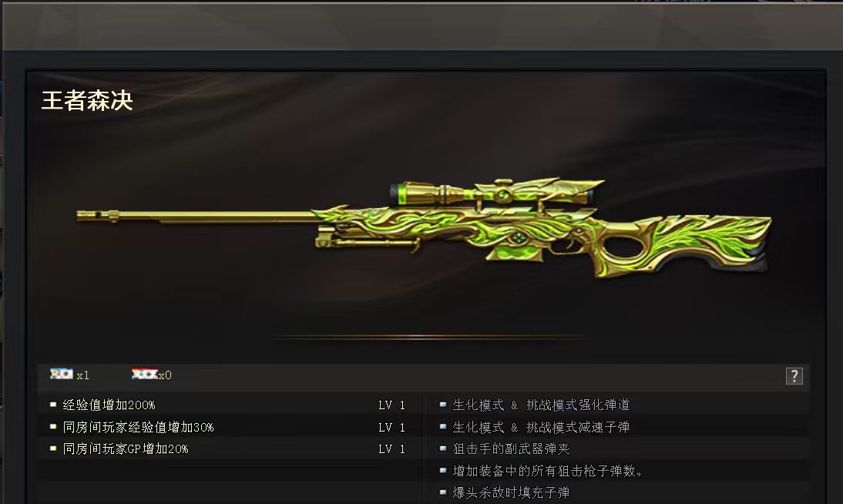Click LV 1 next to 同房间玩家GP增加20%
Viewport: 843px width, 504px height.
(392, 449)
